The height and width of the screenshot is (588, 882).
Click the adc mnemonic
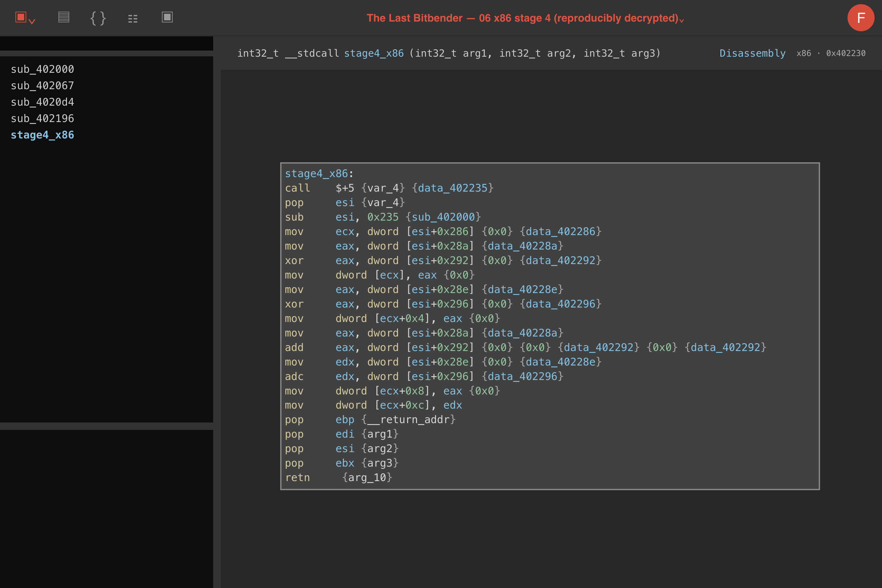click(x=294, y=376)
